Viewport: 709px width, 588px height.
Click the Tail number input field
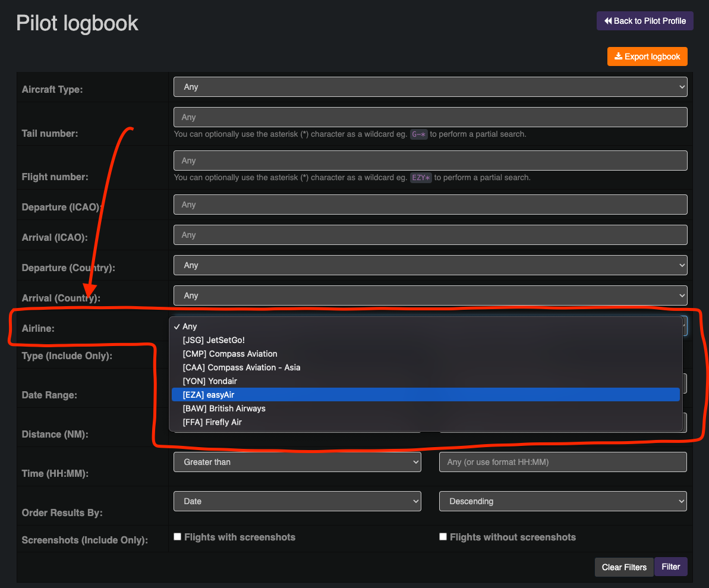pyautogui.click(x=430, y=117)
